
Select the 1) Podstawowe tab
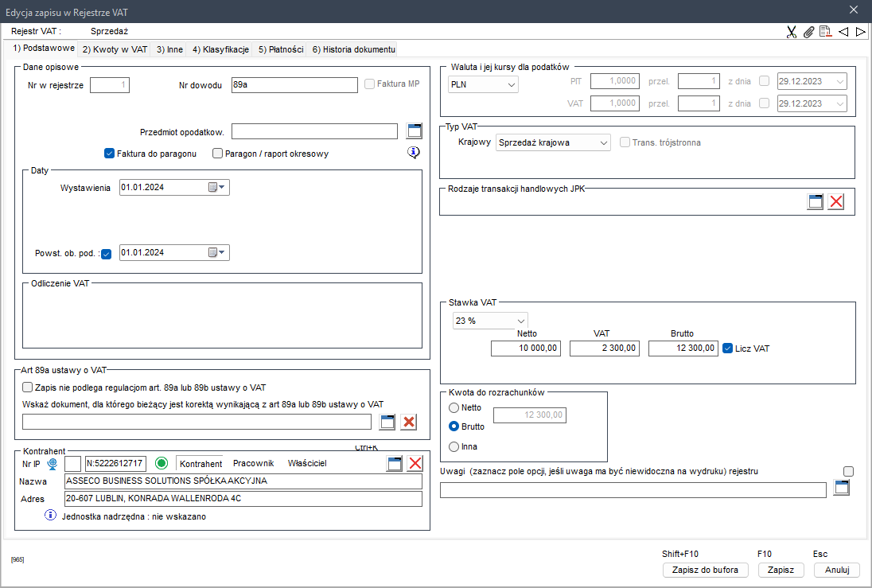coord(44,49)
